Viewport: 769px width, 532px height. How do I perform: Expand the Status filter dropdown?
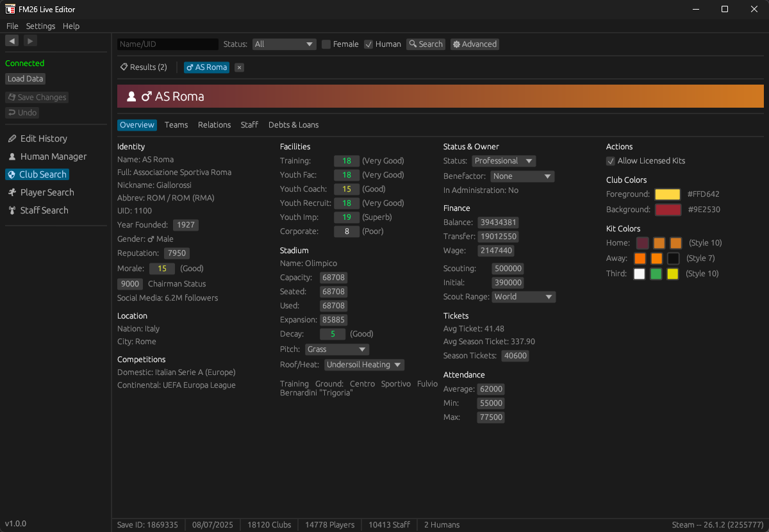click(x=284, y=44)
